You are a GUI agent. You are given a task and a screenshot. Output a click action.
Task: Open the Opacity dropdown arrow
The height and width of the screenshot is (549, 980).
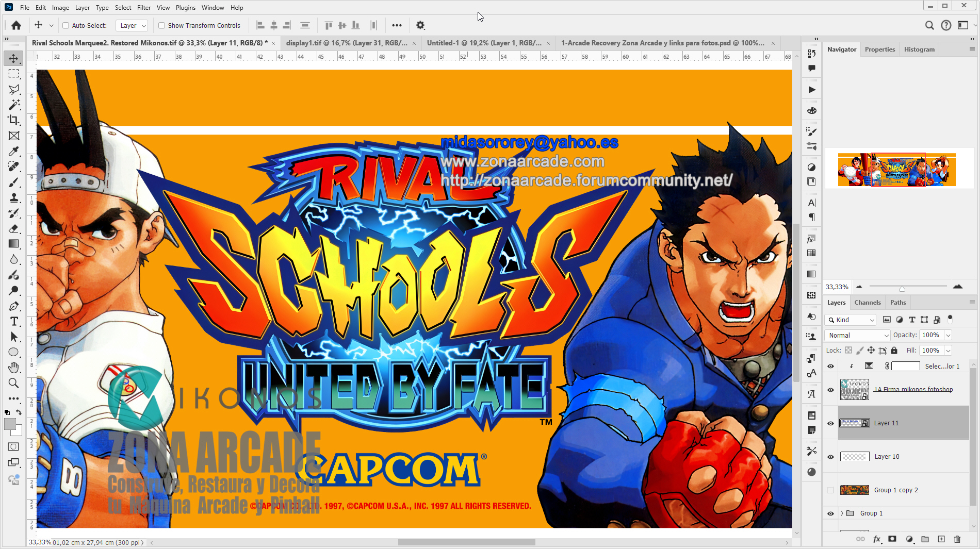[x=948, y=335]
